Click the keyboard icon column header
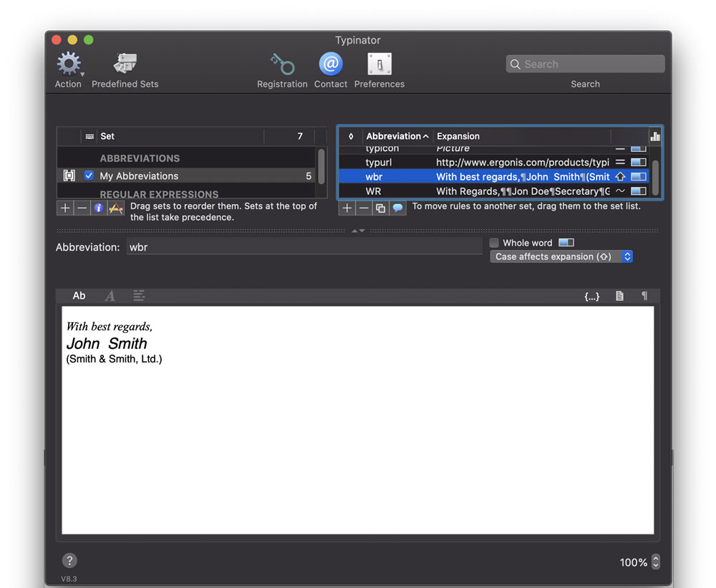716x588 pixels. click(x=89, y=136)
